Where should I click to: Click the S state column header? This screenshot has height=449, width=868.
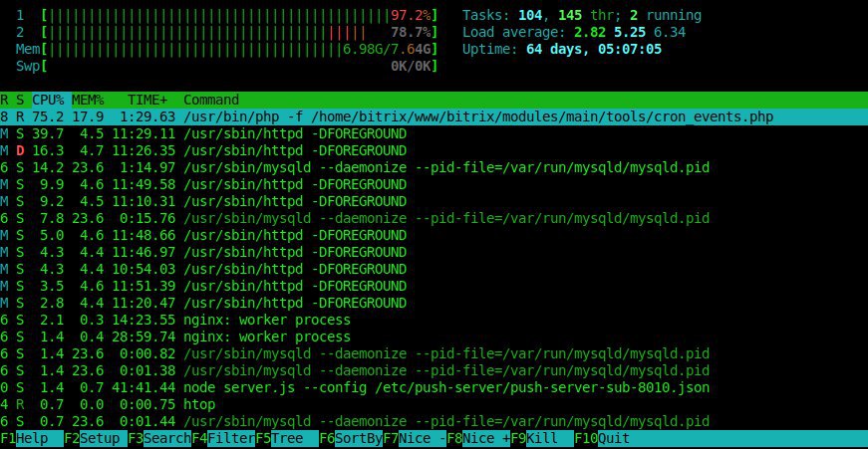coord(20,101)
